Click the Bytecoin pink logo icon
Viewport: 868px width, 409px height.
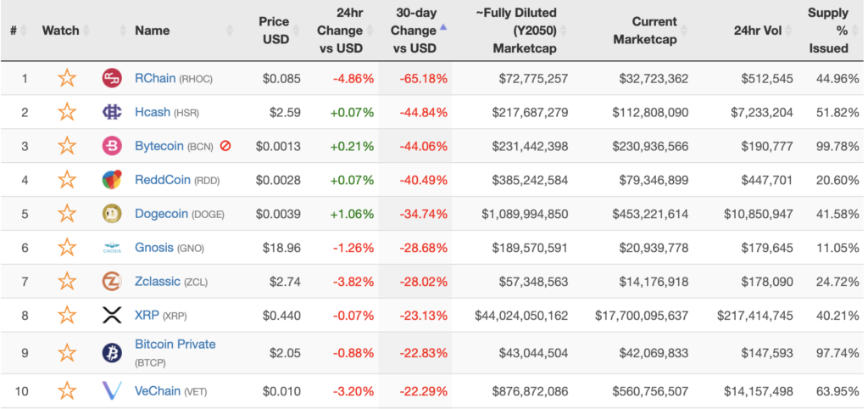112,146
